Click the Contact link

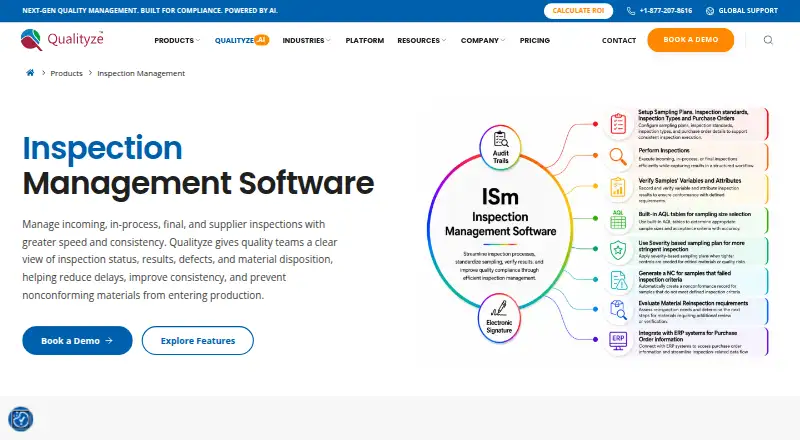(619, 40)
